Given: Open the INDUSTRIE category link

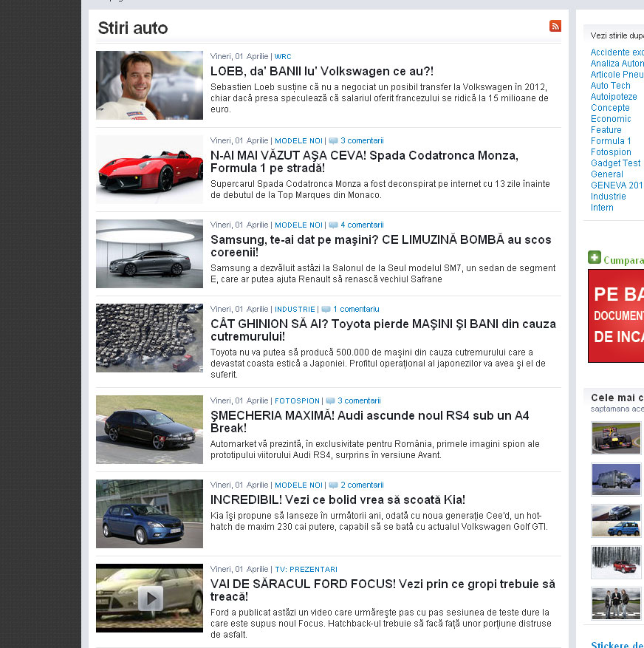Looking at the screenshot, I should [x=295, y=309].
